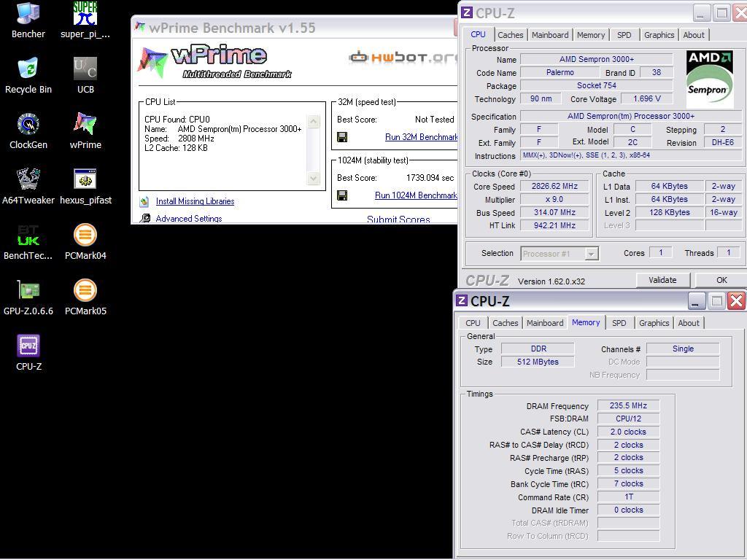The height and width of the screenshot is (560, 747).
Task: Switch to CPU tab in lower CPU-Z window
Action: coord(473,323)
